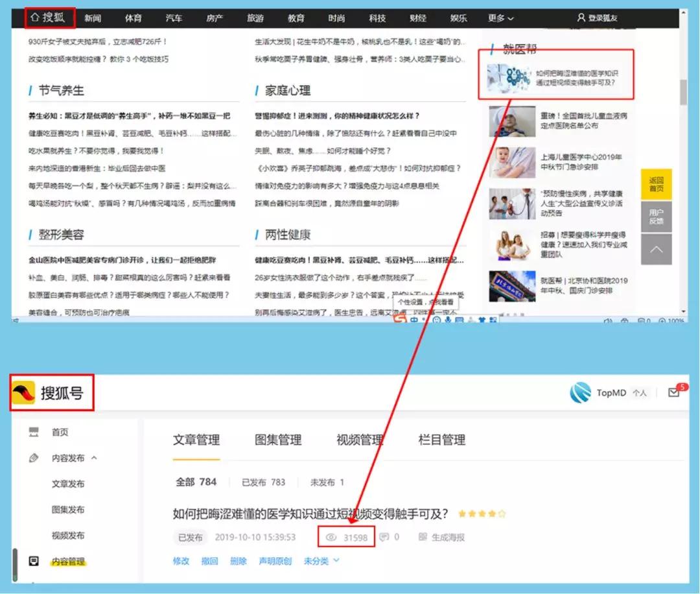Click the 登录狐友 user login icon
The width and height of the screenshot is (700, 594).
click(x=581, y=18)
